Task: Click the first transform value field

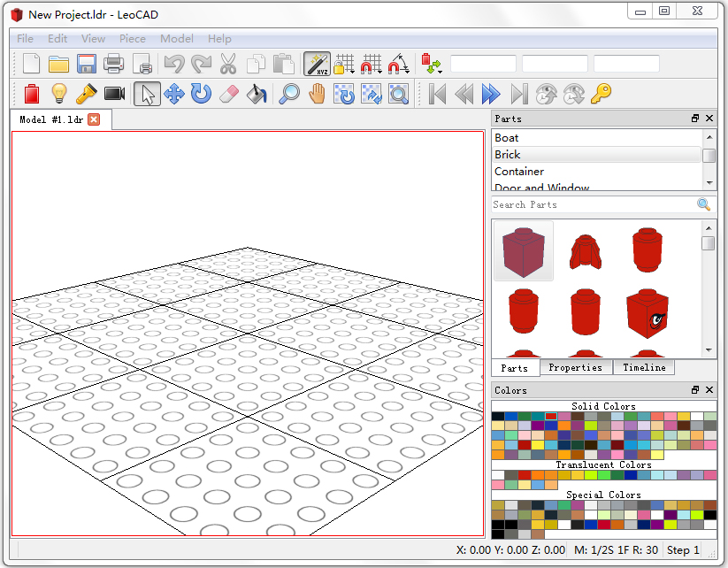Action: (x=483, y=64)
